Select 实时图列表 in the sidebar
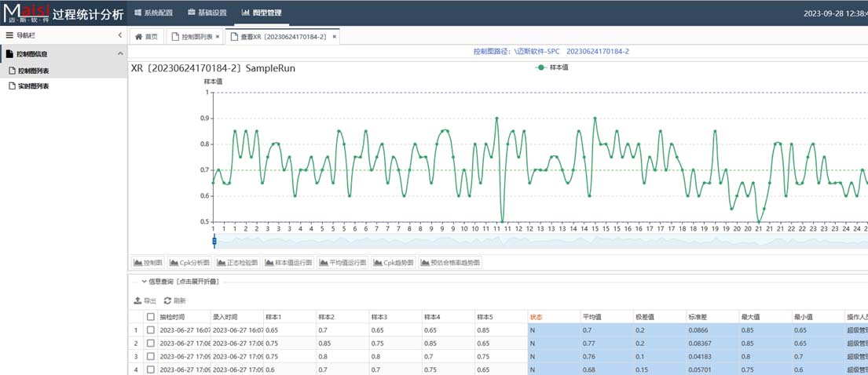The image size is (868, 375). point(33,86)
